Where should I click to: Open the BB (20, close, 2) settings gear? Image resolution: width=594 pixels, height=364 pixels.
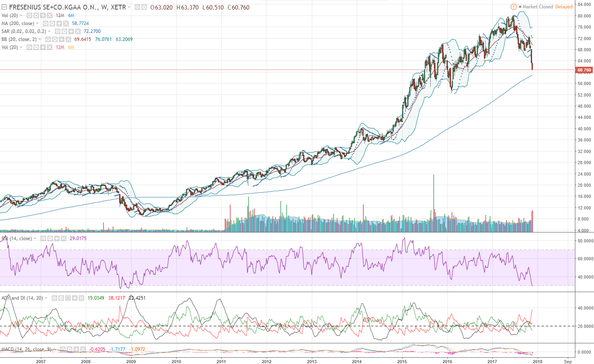tap(55, 39)
